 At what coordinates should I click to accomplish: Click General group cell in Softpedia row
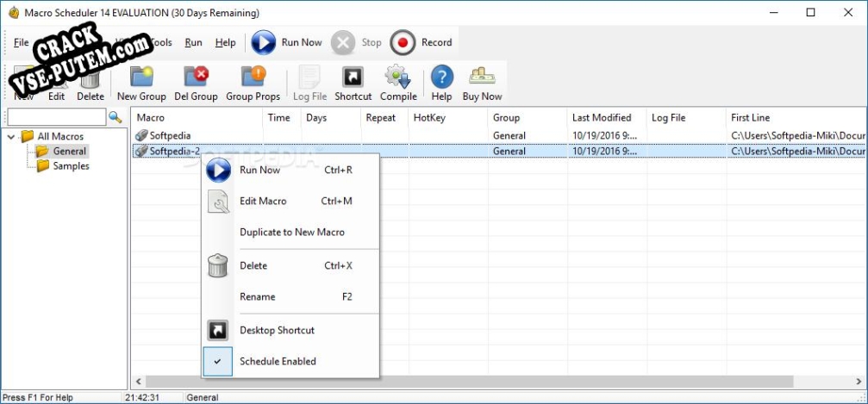tap(509, 135)
